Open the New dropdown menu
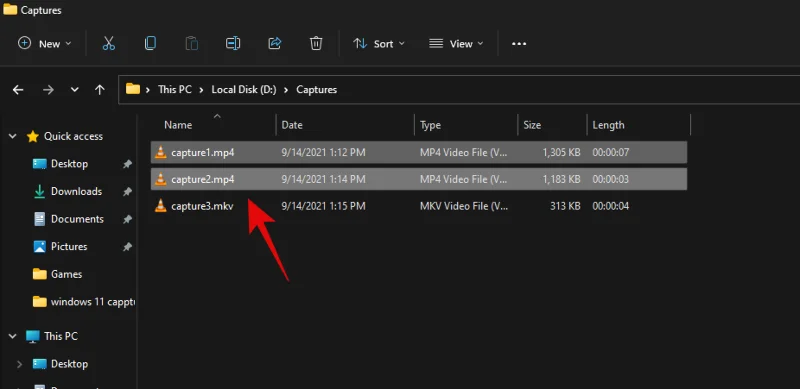The width and height of the screenshot is (800, 389). [x=44, y=43]
